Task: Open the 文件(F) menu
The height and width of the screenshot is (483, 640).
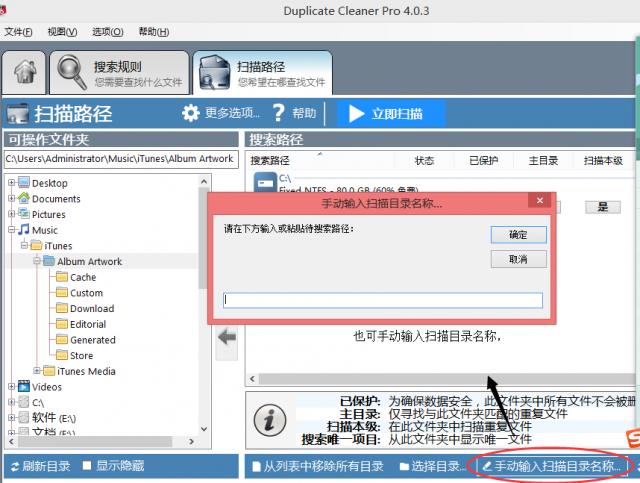Action: tap(18, 32)
